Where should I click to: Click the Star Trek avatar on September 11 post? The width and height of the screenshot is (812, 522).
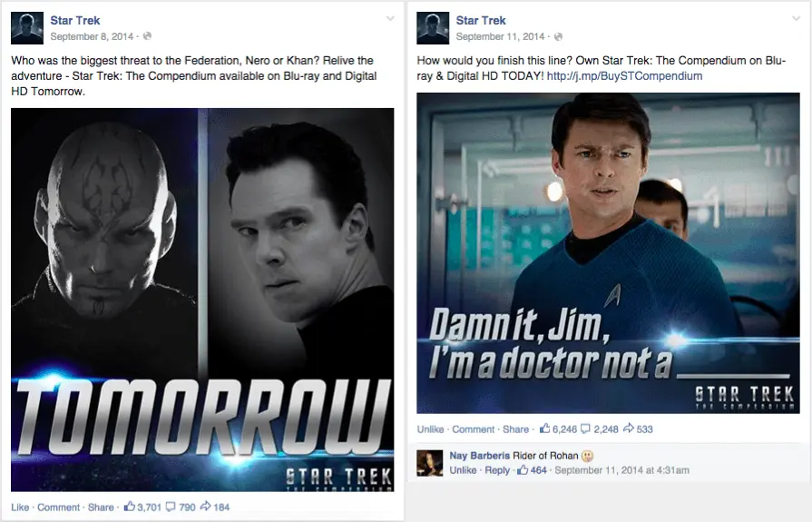(433, 28)
